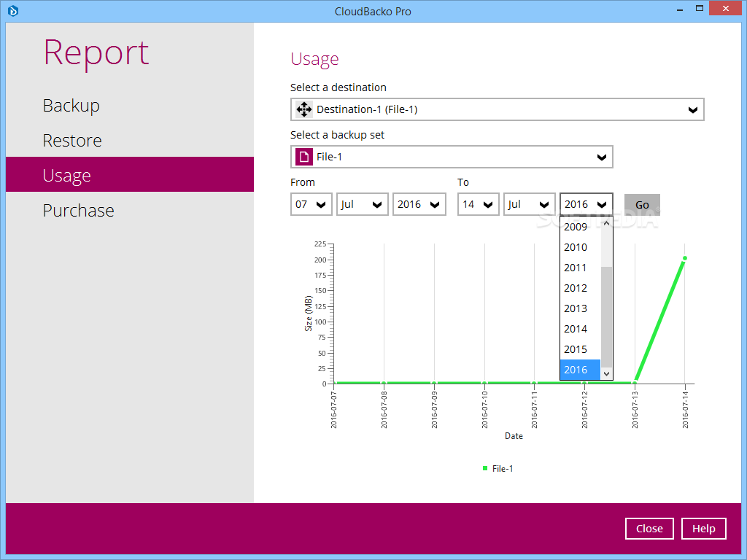Click the Report heading text
The height and width of the screenshot is (560, 747).
click(96, 52)
